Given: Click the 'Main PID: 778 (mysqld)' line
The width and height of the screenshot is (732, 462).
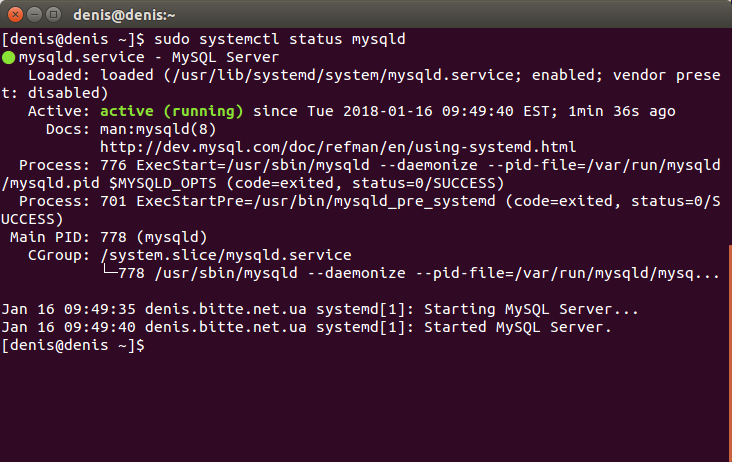Looking at the screenshot, I should pyautogui.click(x=108, y=238).
